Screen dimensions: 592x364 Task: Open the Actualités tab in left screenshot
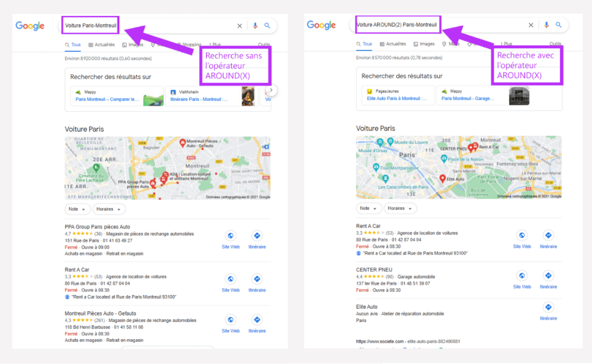click(x=101, y=44)
